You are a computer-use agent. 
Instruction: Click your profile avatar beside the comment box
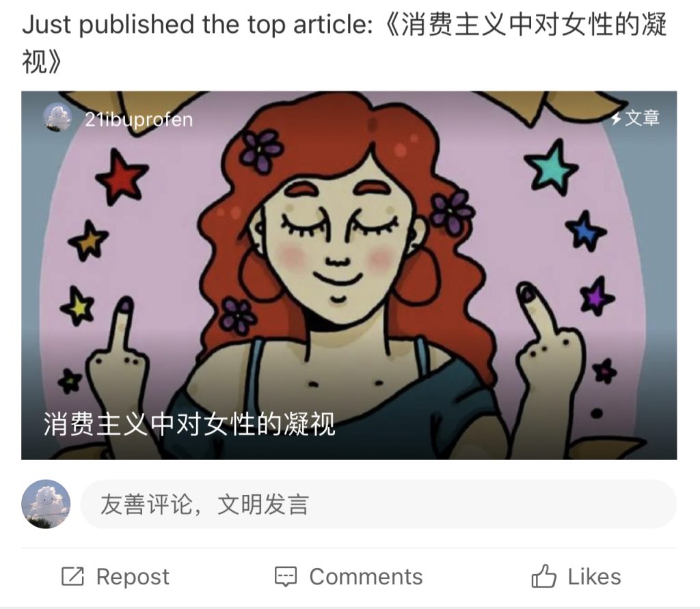[x=46, y=504]
